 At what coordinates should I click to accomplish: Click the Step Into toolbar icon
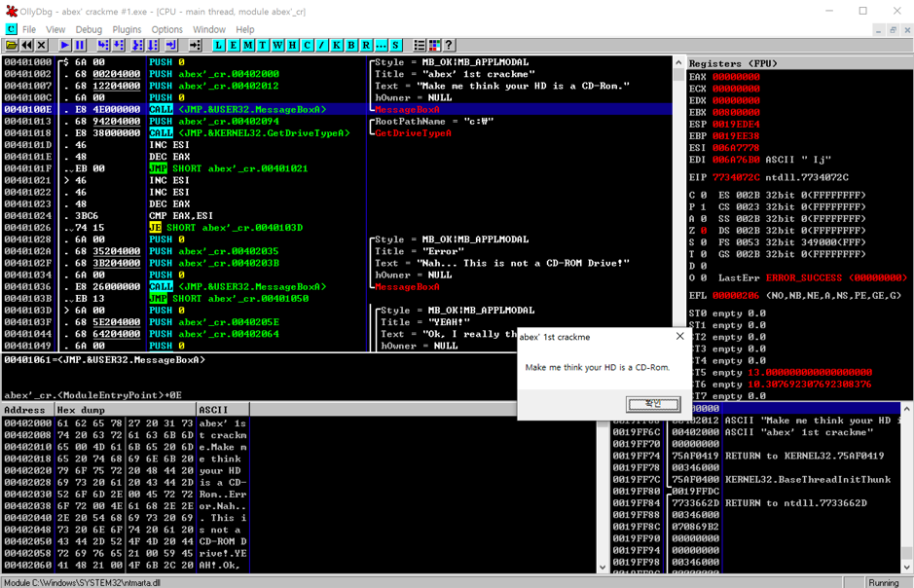click(103, 45)
